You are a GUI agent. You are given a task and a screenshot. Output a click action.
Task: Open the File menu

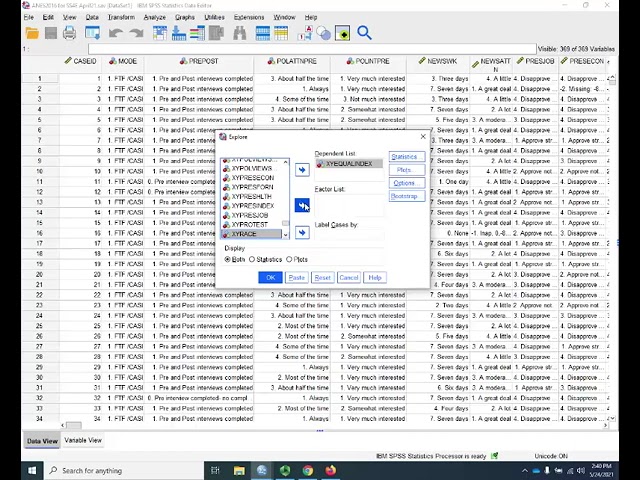tap(29, 17)
